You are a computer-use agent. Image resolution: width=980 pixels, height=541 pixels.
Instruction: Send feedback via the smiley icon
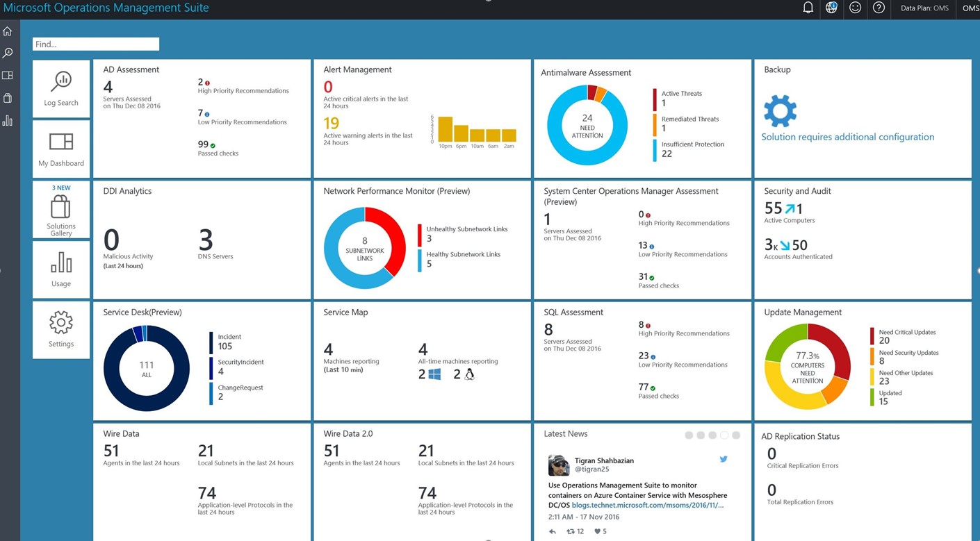click(x=856, y=8)
